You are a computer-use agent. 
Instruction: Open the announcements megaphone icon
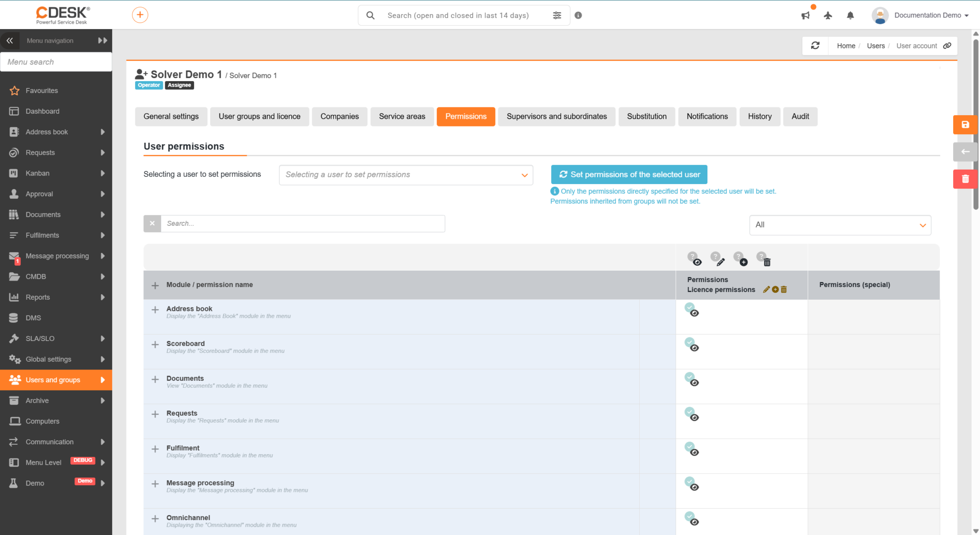click(x=806, y=15)
